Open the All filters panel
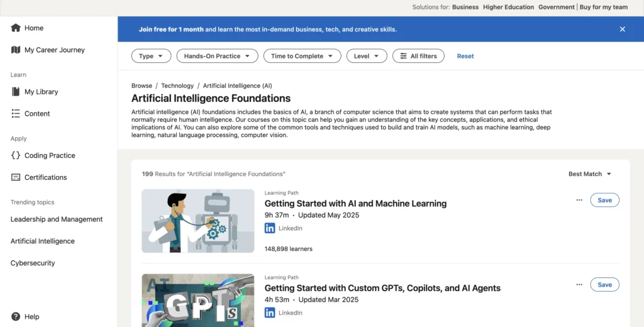This screenshot has height=327, width=644. tap(418, 56)
